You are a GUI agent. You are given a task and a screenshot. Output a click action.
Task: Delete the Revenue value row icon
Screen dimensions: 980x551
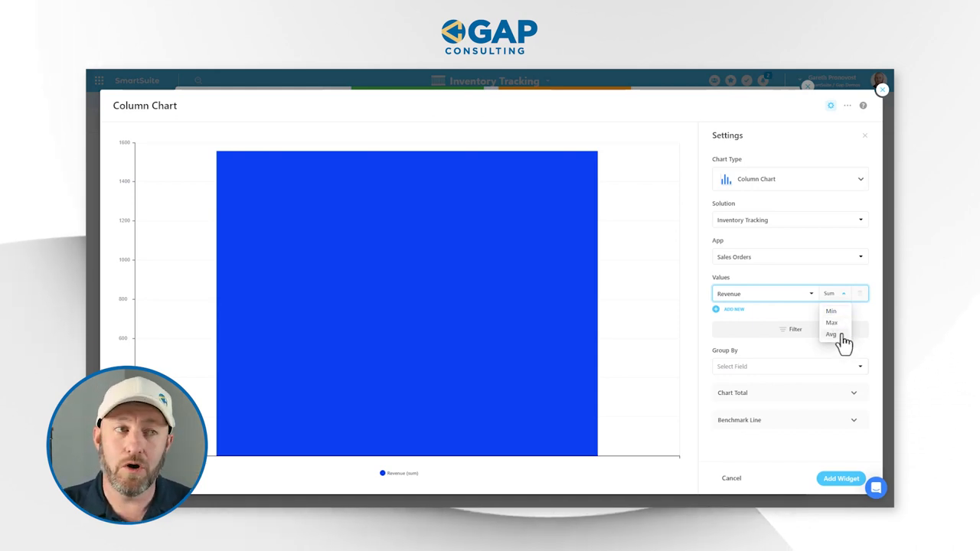click(860, 294)
